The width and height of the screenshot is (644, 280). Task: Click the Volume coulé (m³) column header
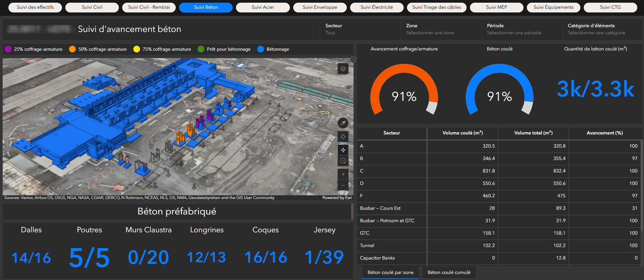(x=463, y=133)
